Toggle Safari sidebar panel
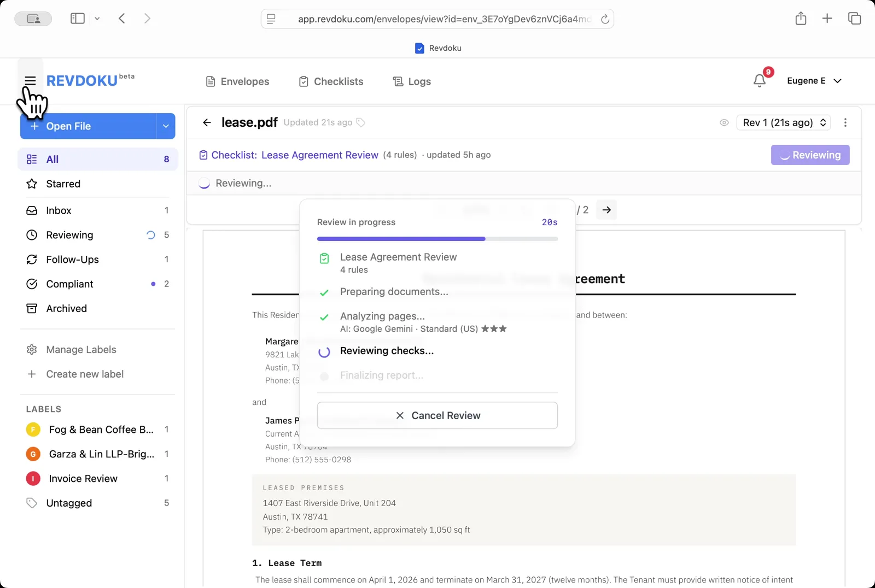The image size is (875, 588). [78, 19]
